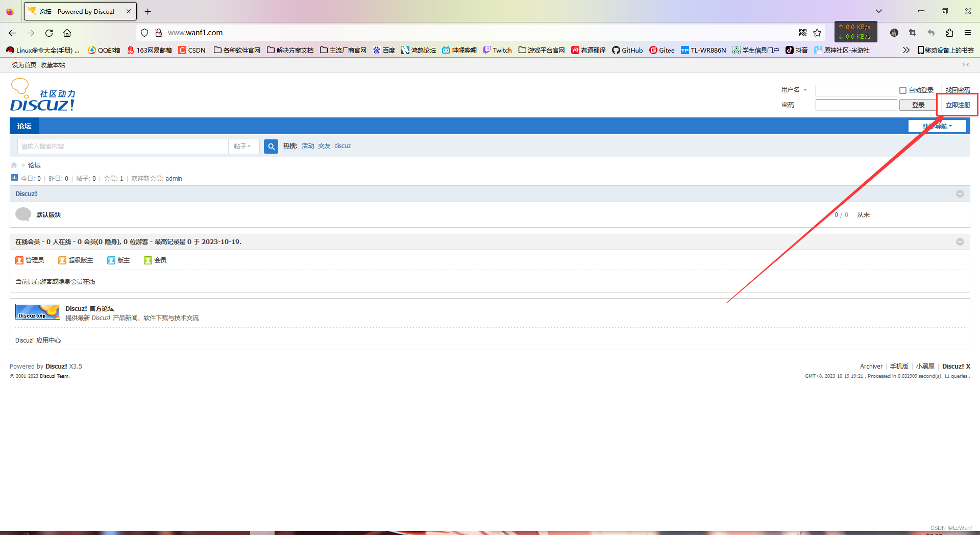
Task: Collapse the Discuz! category section
Action: [960, 194]
